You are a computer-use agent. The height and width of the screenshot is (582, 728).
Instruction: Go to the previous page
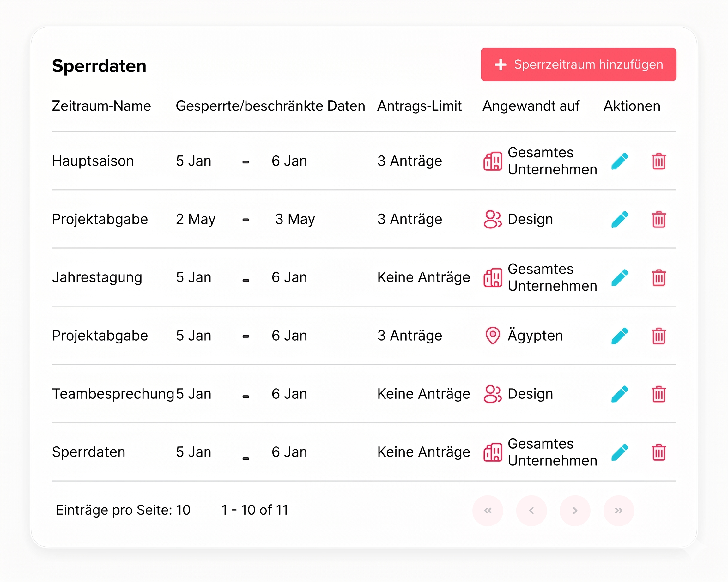click(x=531, y=510)
